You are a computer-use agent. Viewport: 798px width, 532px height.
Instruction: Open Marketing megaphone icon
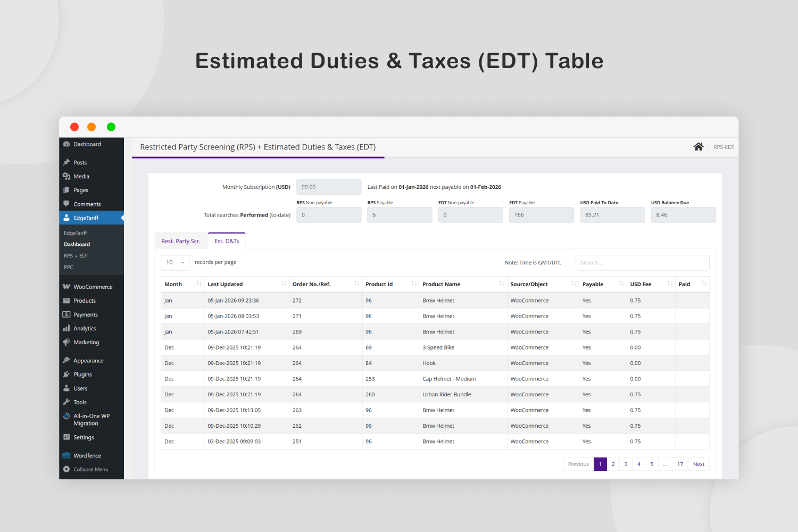pos(66,342)
